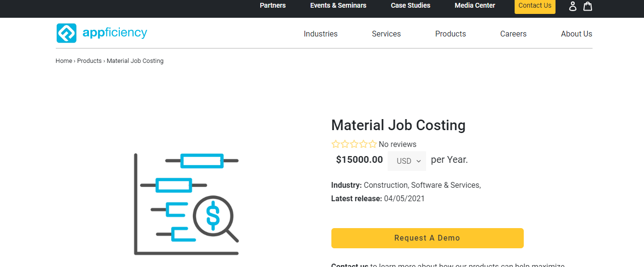Viewport: 644px width, 267px height.
Task: Click the fifth review star
Action: click(x=373, y=144)
